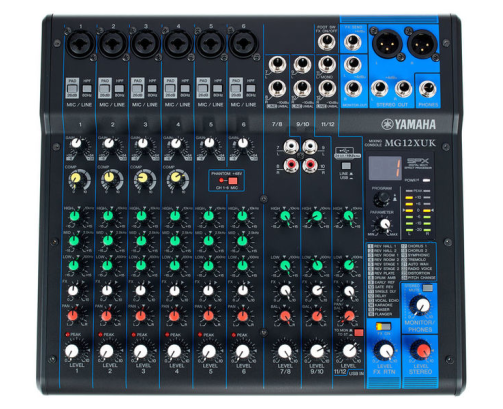
Task: Select the channel 1 XLR combo input jack
Action: pyautogui.click(x=80, y=43)
